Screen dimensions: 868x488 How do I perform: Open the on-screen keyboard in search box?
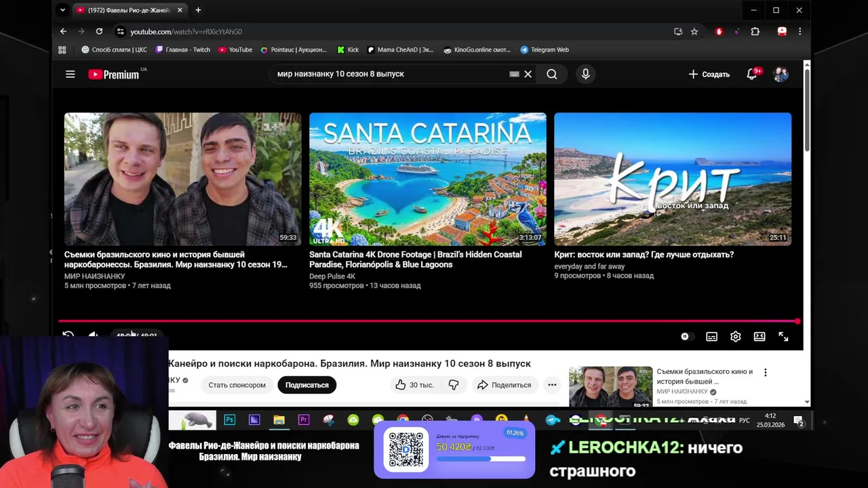coord(514,75)
